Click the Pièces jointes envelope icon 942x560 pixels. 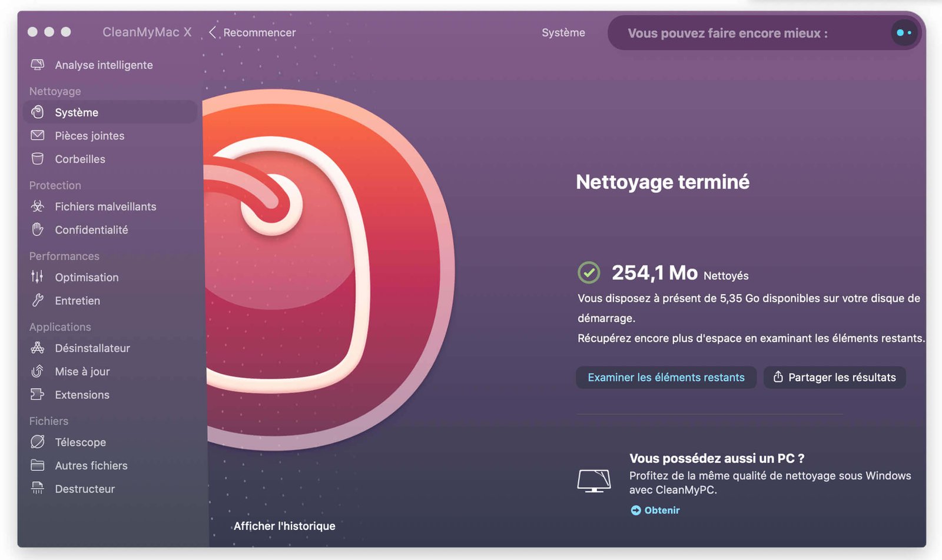37,135
